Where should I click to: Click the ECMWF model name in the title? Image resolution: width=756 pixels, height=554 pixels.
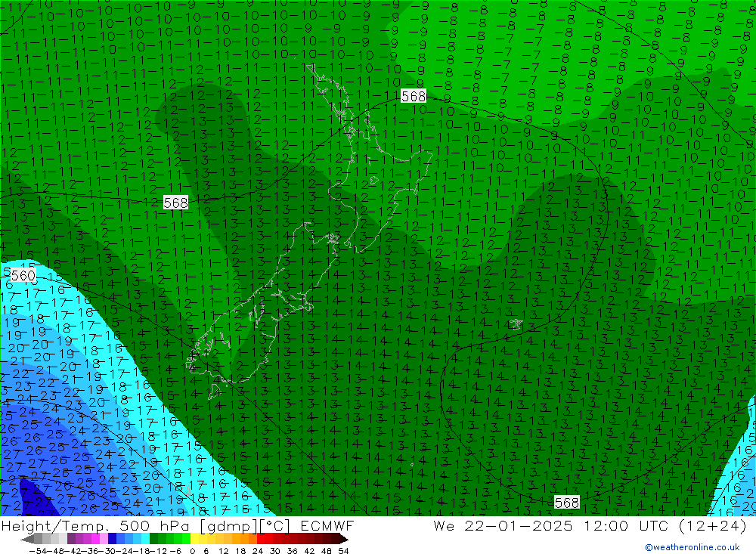tap(327, 525)
